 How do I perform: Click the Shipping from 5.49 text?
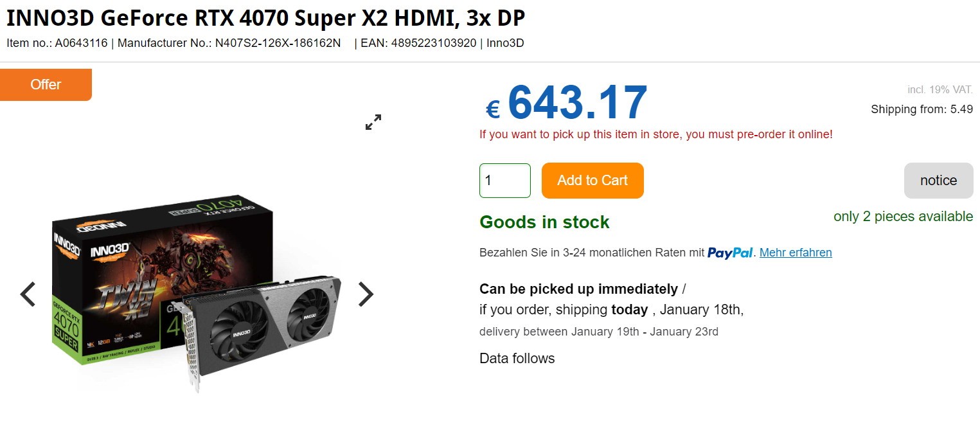[922, 109]
